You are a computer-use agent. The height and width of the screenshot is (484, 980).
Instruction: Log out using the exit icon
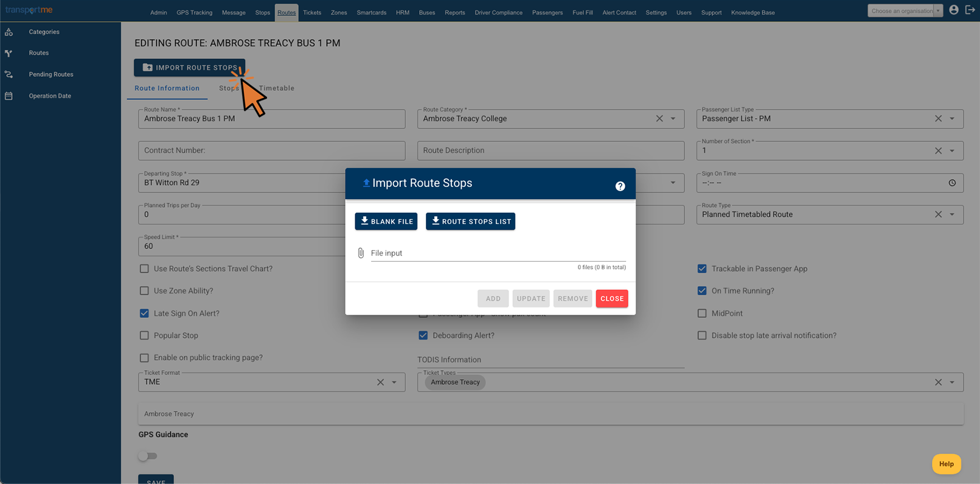coord(970,10)
